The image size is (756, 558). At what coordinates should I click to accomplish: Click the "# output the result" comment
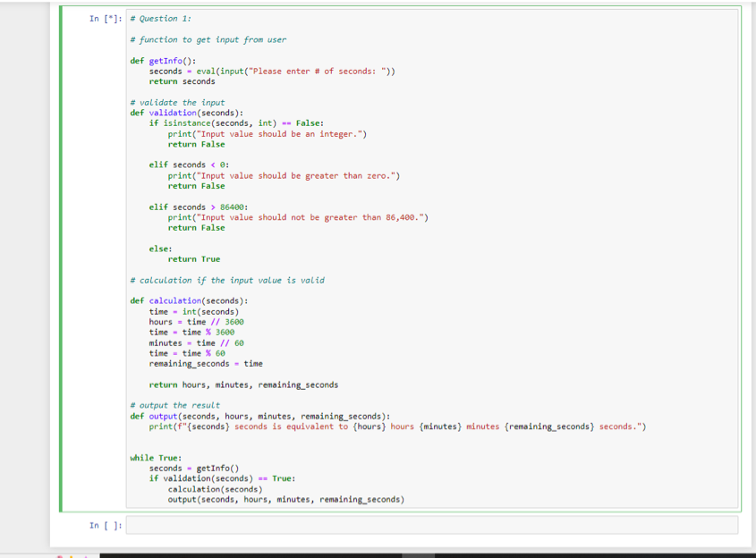point(175,405)
